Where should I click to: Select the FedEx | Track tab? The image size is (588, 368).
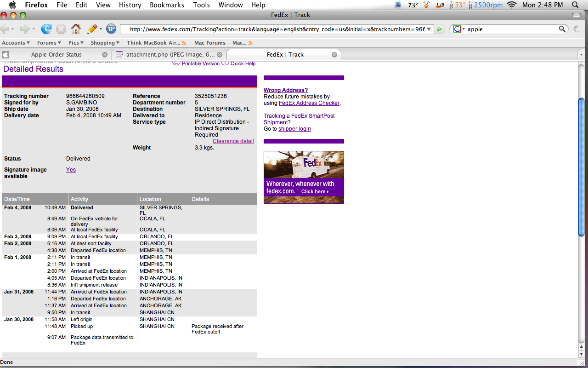(285, 55)
